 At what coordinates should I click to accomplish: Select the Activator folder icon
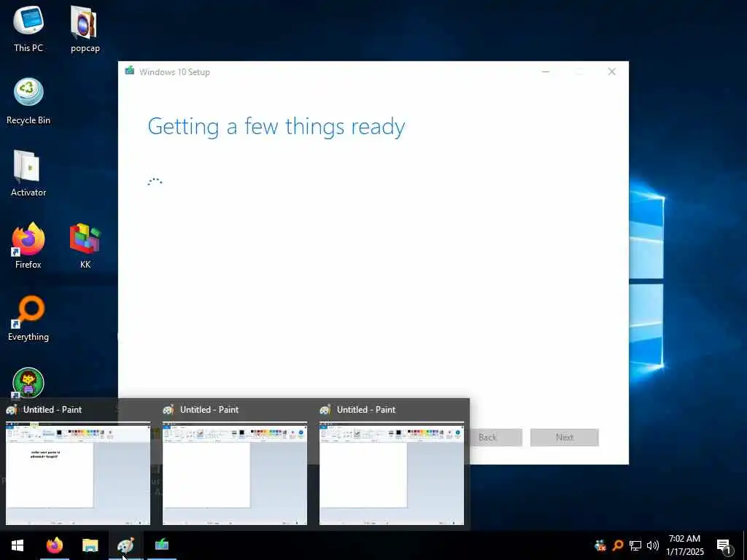[x=28, y=174]
